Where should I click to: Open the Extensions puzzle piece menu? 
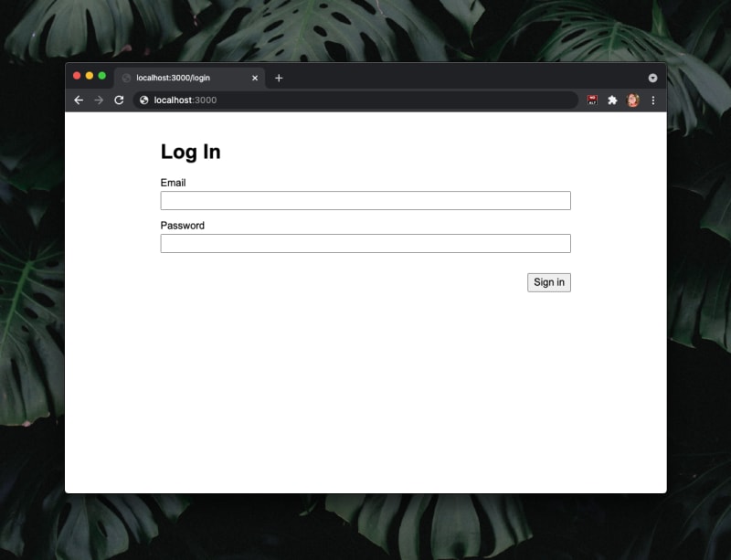click(612, 100)
